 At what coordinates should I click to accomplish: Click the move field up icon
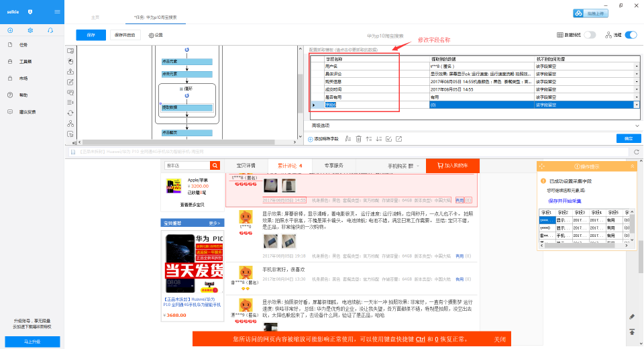(369, 139)
